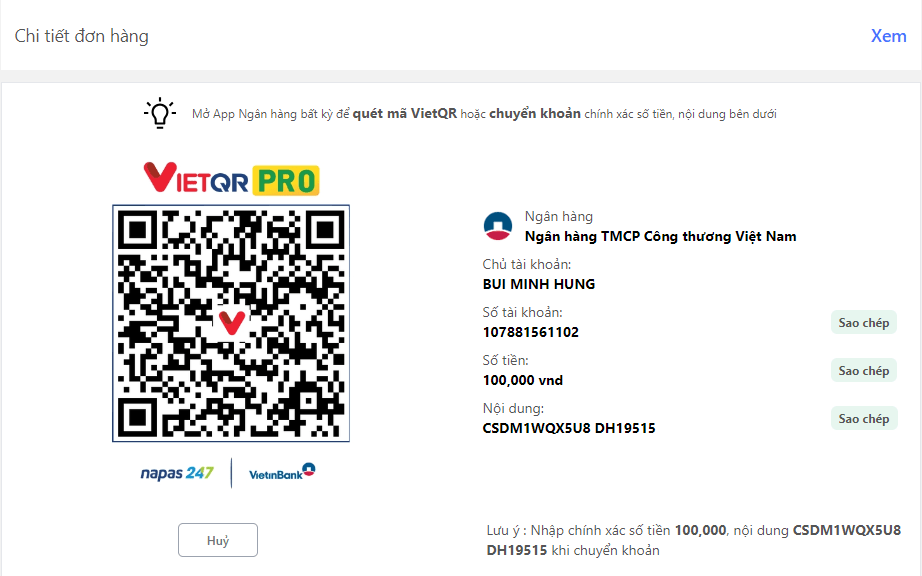This screenshot has width=922, height=576.
Task: Click the red V emblem in QR center
Action: (231, 323)
